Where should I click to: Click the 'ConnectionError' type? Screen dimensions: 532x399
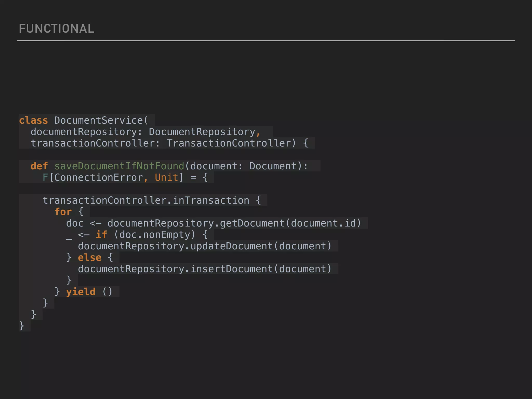[99, 177]
